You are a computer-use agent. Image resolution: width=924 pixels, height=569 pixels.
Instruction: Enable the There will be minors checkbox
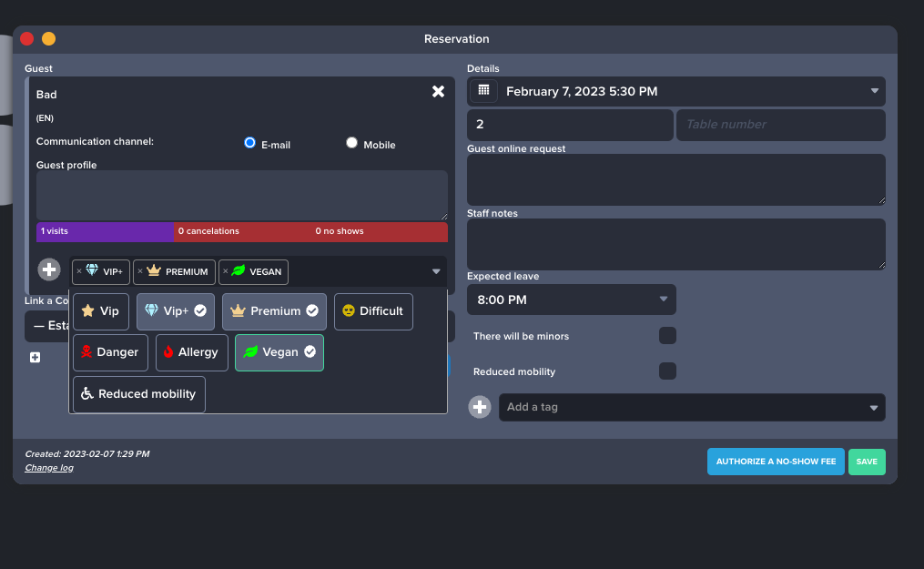click(x=667, y=336)
